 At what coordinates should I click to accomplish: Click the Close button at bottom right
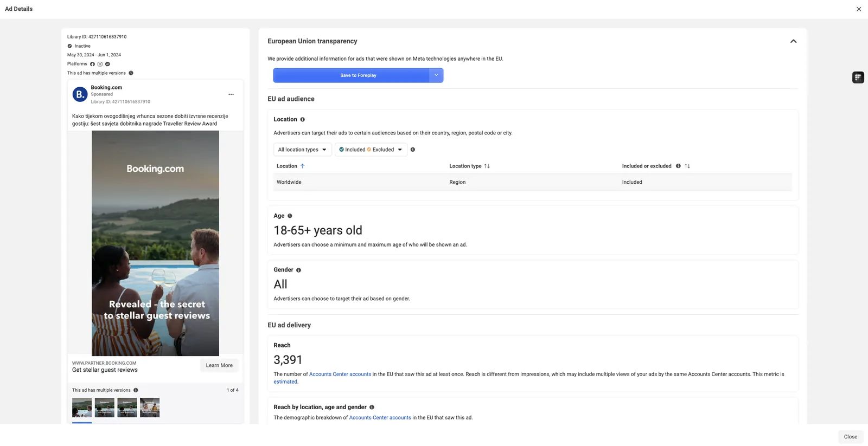(x=851, y=437)
